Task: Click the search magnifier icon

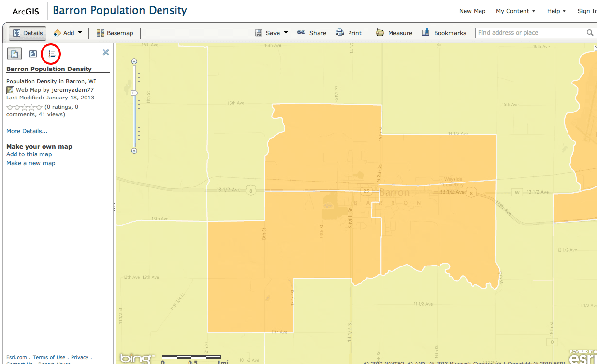Action: [590, 33]
